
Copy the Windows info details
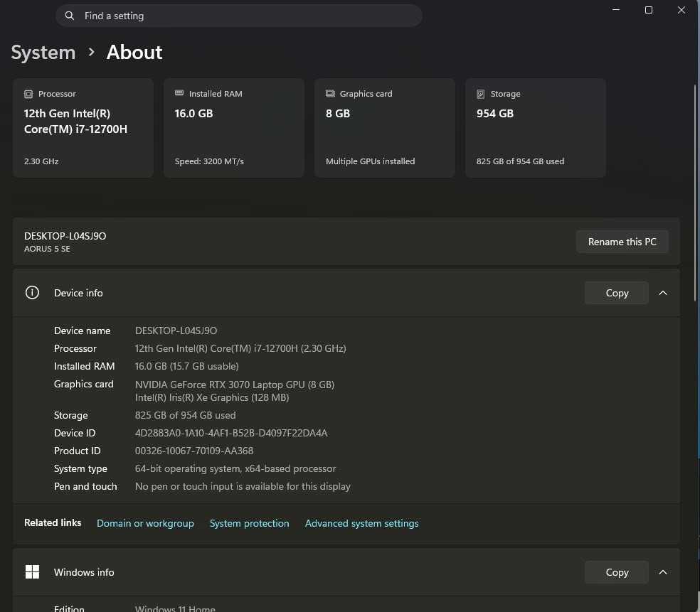[617, 572]
